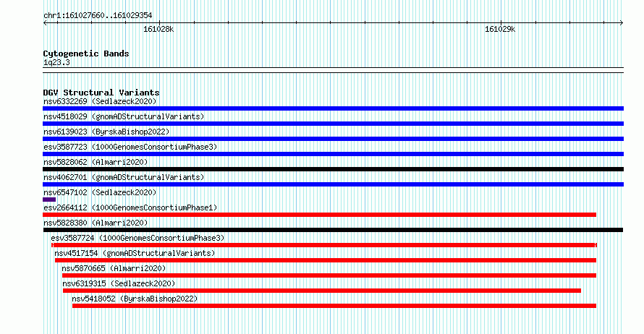Select the blue bar under nsv6332269
The image size is (644, 334).
click(333, 108)
